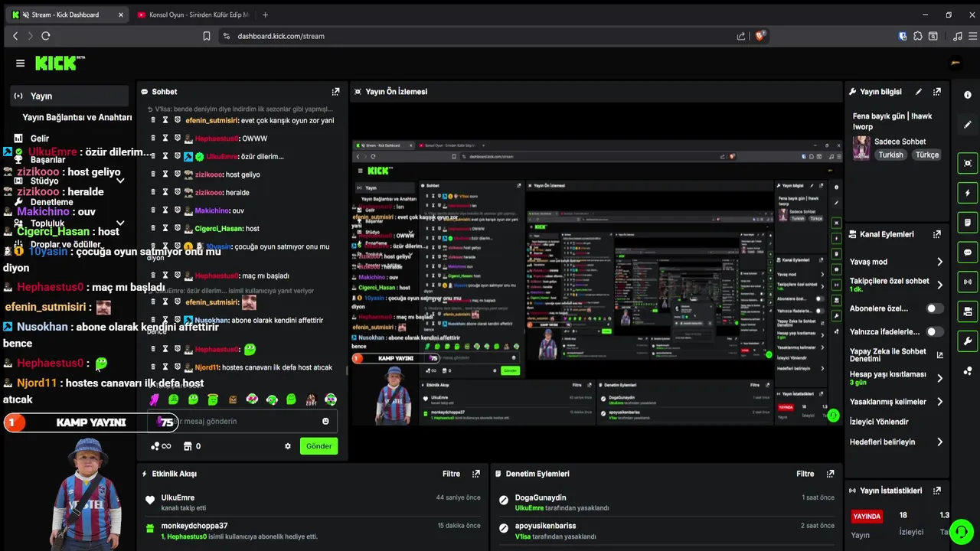Open monkeydchoppa37 activity entry

[x=194, y=526]
